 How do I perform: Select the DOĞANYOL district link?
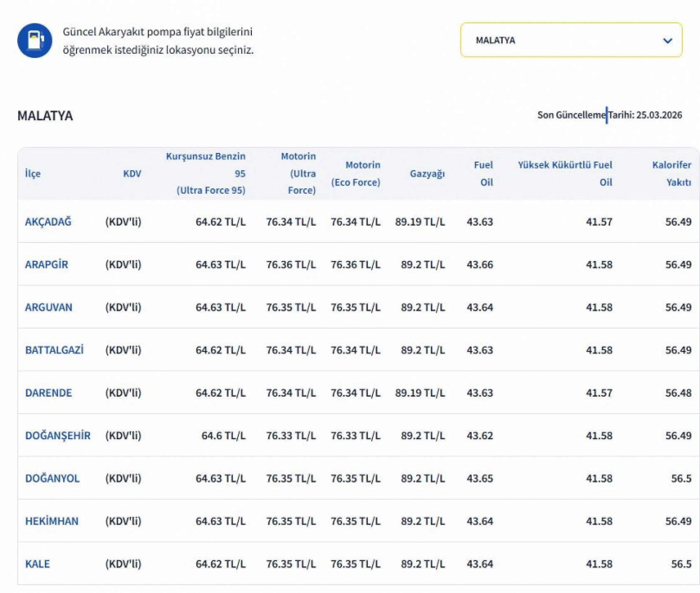[52, 478]
